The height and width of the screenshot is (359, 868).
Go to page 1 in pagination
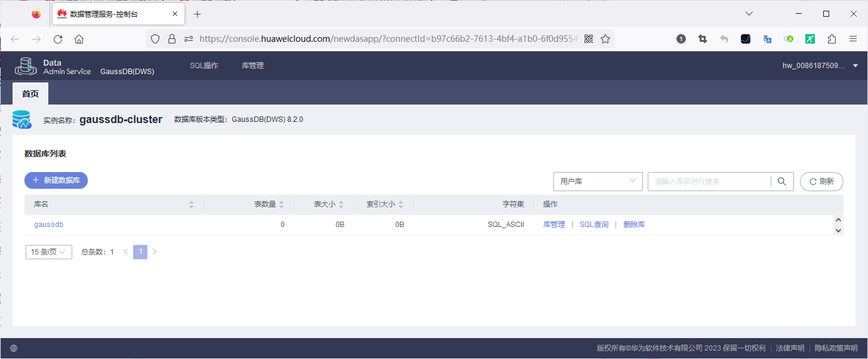click(x=140, y=252)
